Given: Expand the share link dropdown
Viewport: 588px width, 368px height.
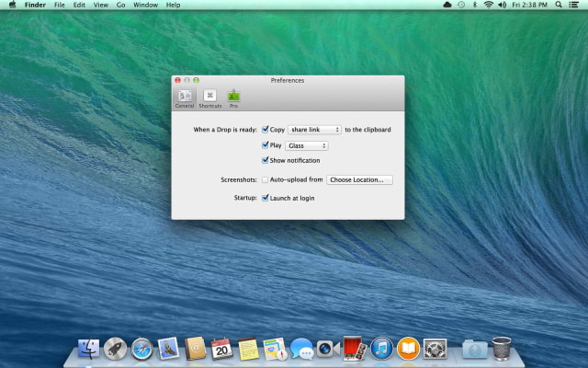Looking at the screenshot, I should click(314, 130).
